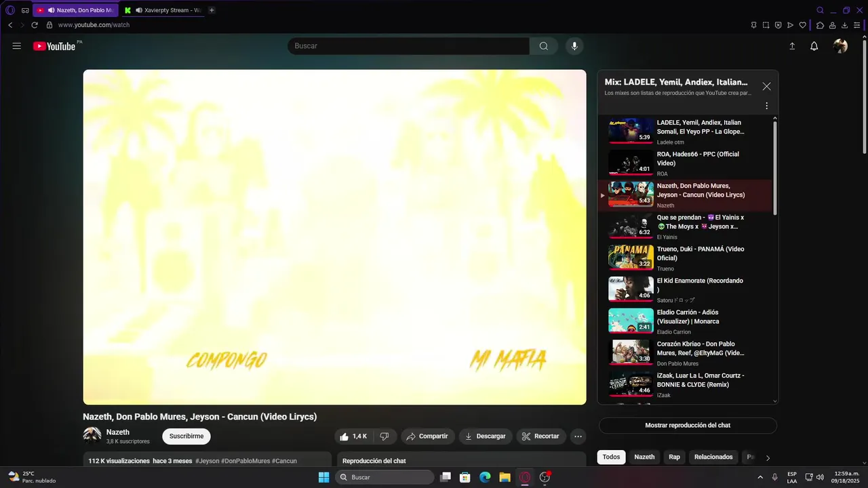This screenshot has width=868, height=488.
Task: Play iZaak BONNIE & CLYDE Remix item
Action: (685, 385)
